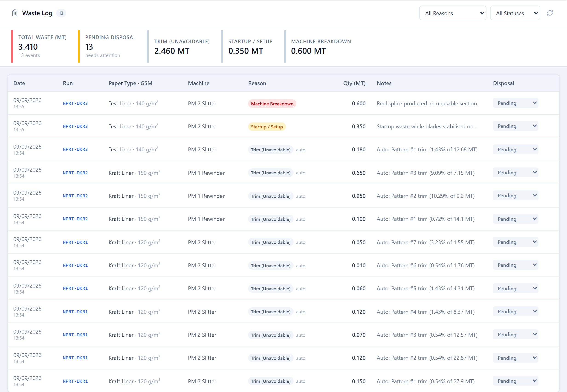Open disposal dropdown for 0.060 MT trim row

(x=515, y=289)
